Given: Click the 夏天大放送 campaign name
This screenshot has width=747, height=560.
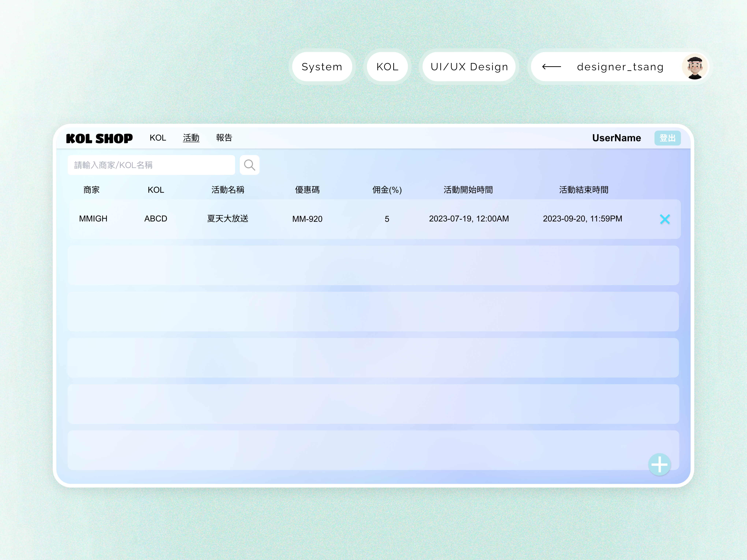Looking at the screenshot, I should pos(228,219).
